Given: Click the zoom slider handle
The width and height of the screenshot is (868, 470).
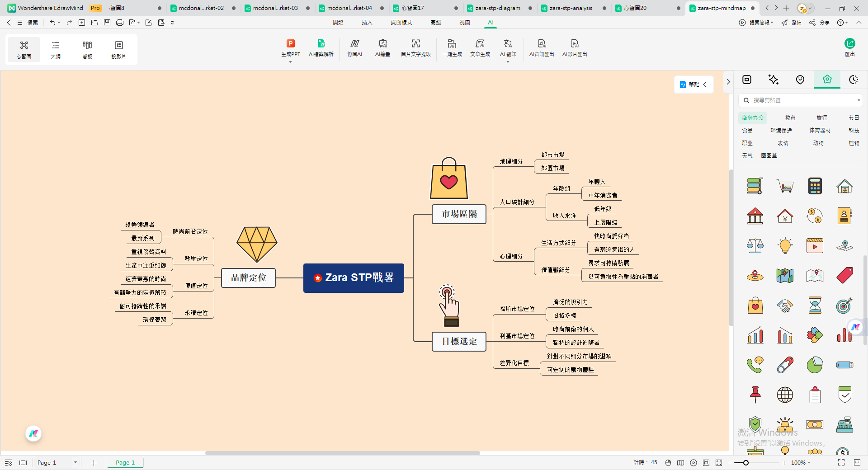Looking at the screenshot, I should [745, 462].
